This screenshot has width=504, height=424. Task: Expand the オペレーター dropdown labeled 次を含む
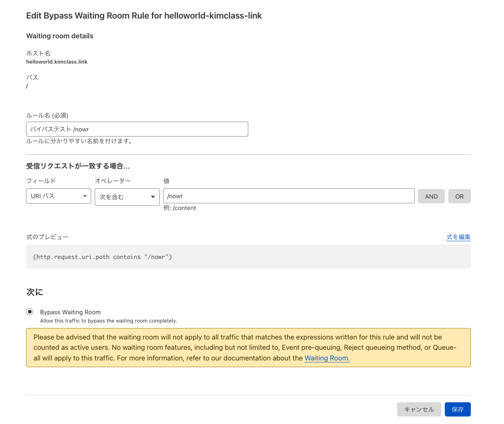pyautogui.click(x=127, y=197)
